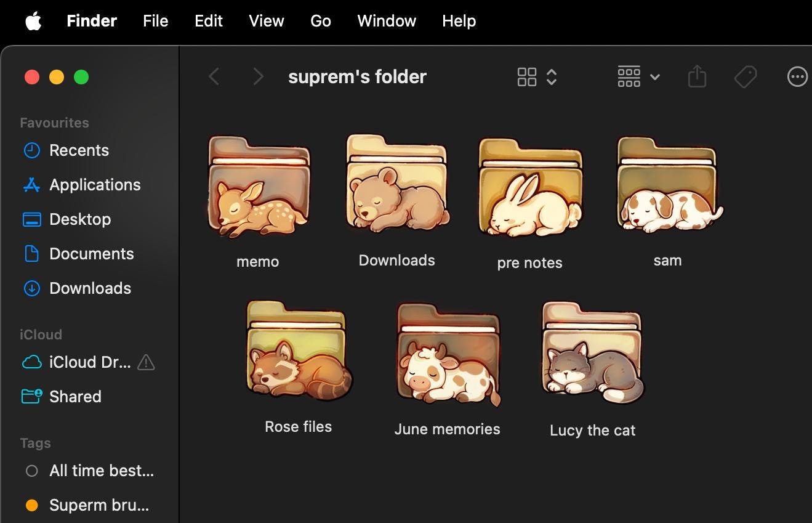Open the Go menu in the menu bar

pyautogui.click(x=320, y=20)
